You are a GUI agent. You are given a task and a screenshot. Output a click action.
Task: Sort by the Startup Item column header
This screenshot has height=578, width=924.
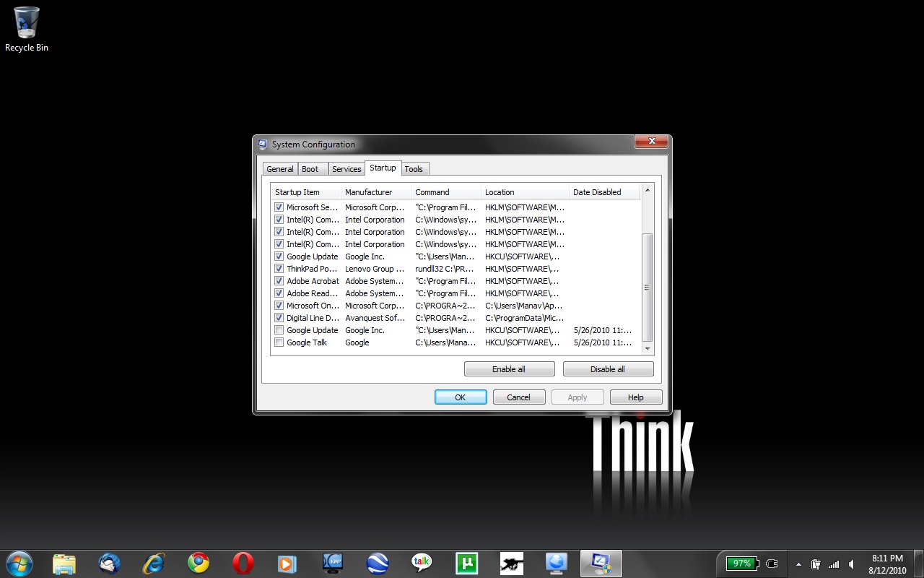(x=306, y=192)
